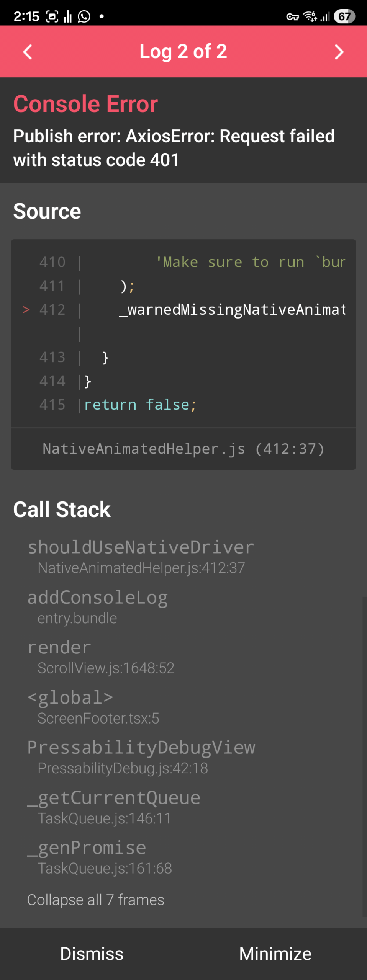
Task: Collapse all 7 frames in call stack
Action: point(96,900)
